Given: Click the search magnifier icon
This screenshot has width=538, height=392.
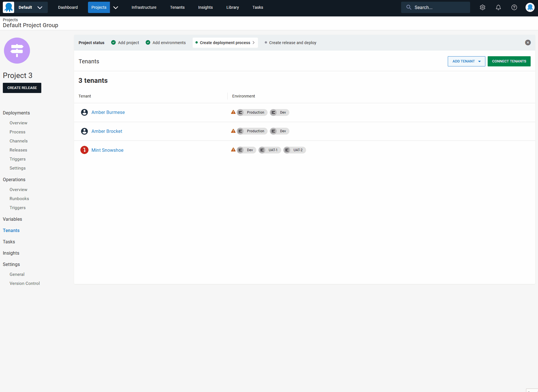Looking at the screenshot, I should (x=408, y=7).
